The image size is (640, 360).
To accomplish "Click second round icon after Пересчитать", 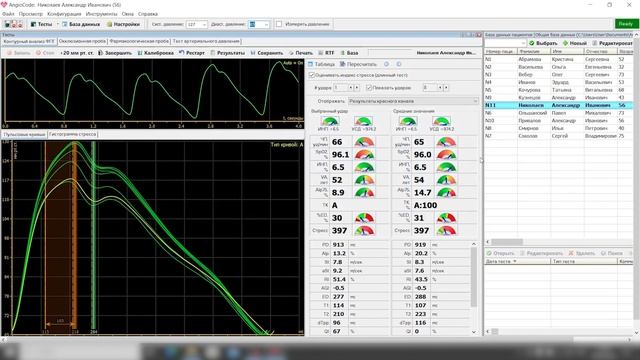I will pyautogui.click(x=399, y=64).
